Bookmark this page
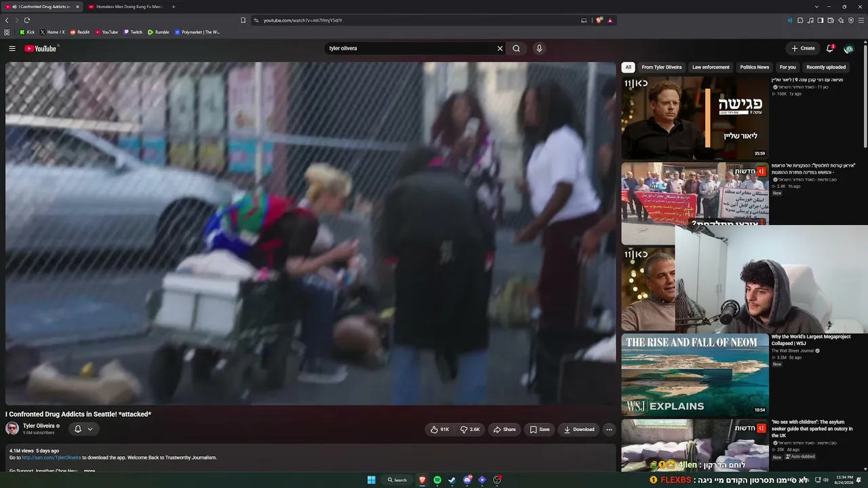Image resolution: width=868 pixels, height=488 pixels. coord(243,20)
